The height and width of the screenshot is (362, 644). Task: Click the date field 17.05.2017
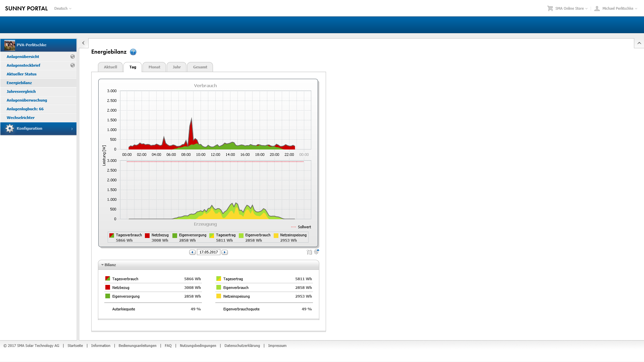click(x=208, y=252)
